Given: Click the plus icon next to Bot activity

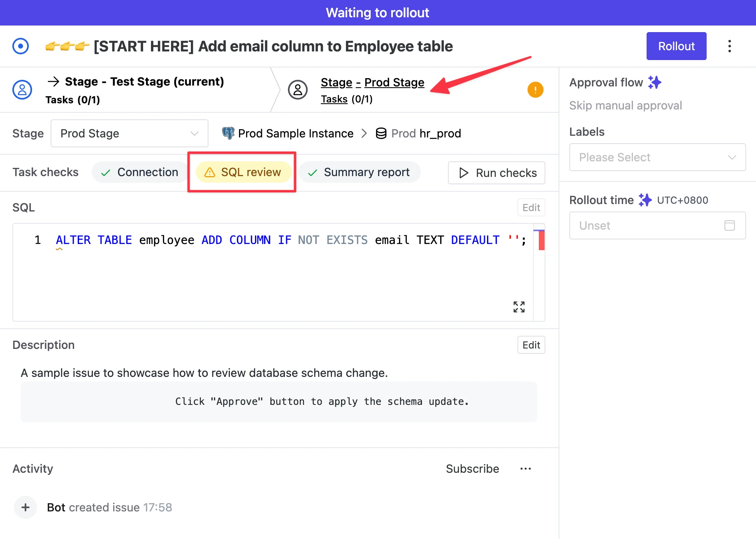Looking at the screenshot, I should [x=26, y=507].
